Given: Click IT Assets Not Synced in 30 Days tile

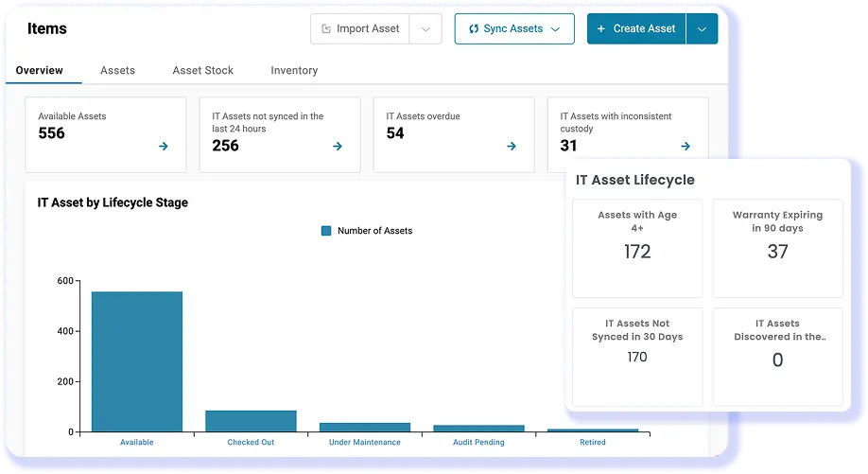Looking at the screenshot, I should [637, 357].
